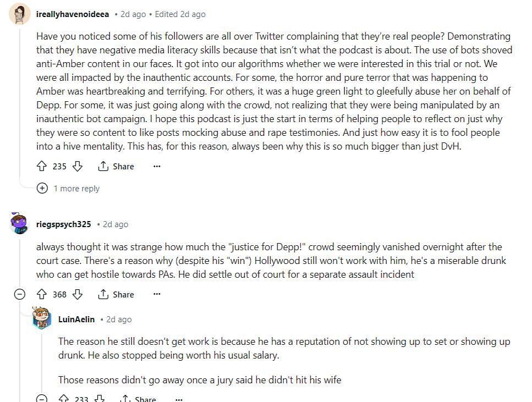The image size is (532, 402).
Task: Upvote ireallyhavenoideea's comment
Action: click(42, 166)
